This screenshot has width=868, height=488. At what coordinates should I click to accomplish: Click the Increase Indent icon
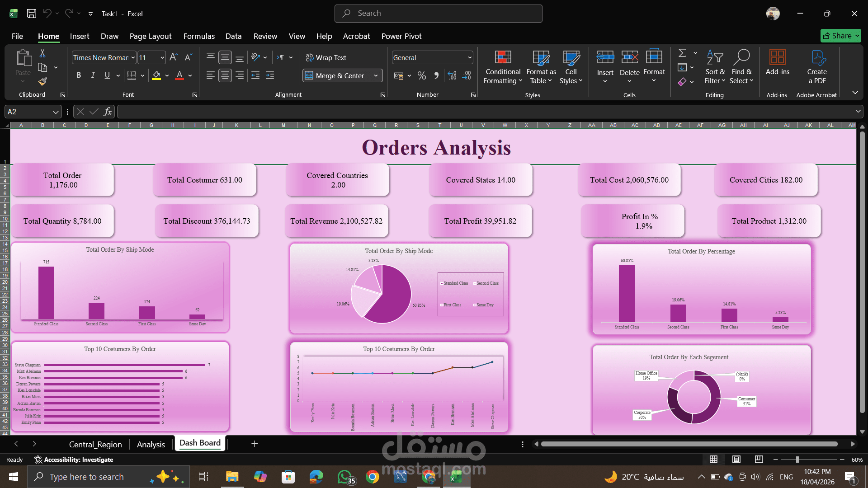pyautogui.click(x=270, y=75)
